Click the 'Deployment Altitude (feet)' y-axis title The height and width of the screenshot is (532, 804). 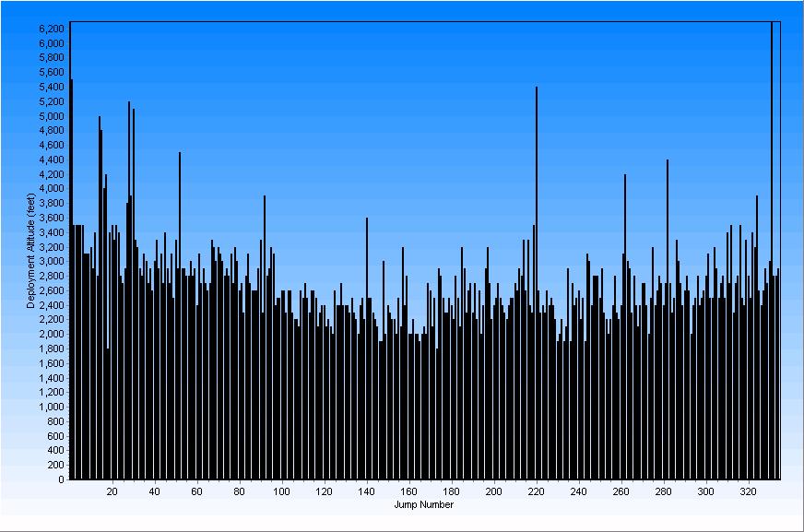coord(30,251)
